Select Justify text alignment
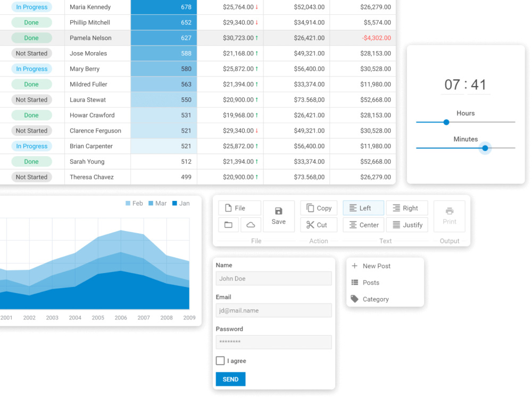The image size is (532, 398). 407,225
